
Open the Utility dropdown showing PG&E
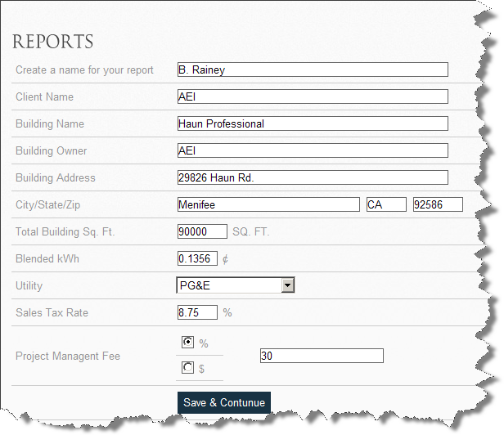click(x=236, y=285)
